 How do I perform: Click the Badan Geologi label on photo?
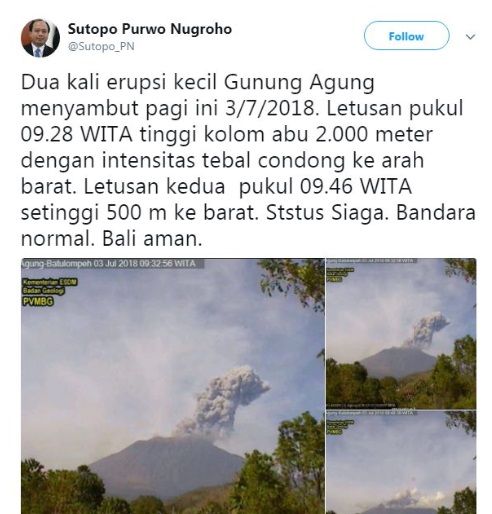tap(43, 291)
